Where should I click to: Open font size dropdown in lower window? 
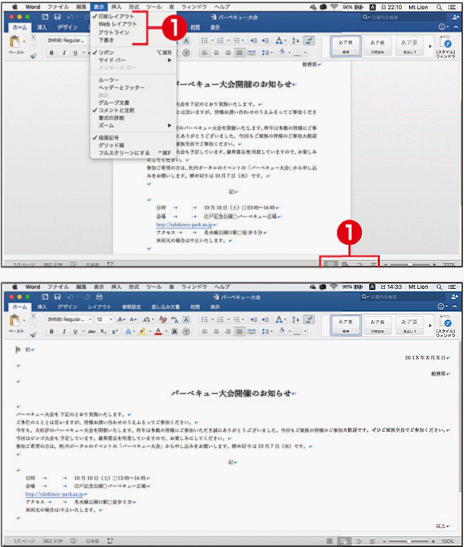pyautogui.click(x=111, y=319)
